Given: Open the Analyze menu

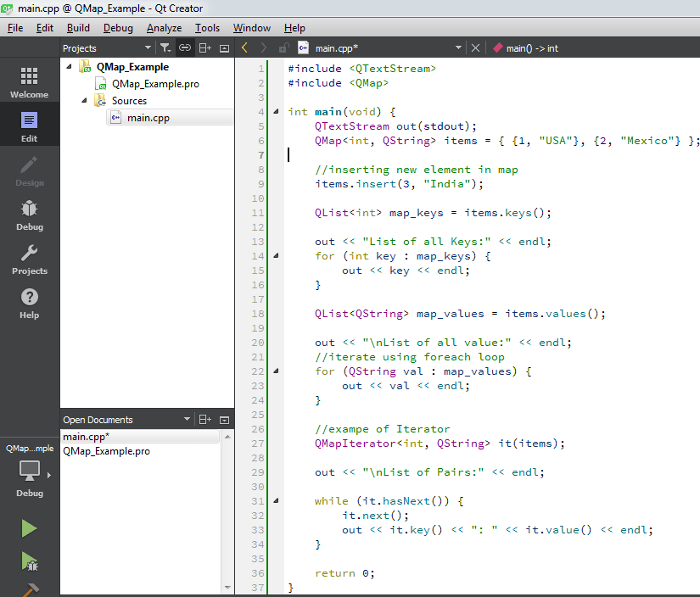Looking at the screenshot, I should [x=164, y=28].
